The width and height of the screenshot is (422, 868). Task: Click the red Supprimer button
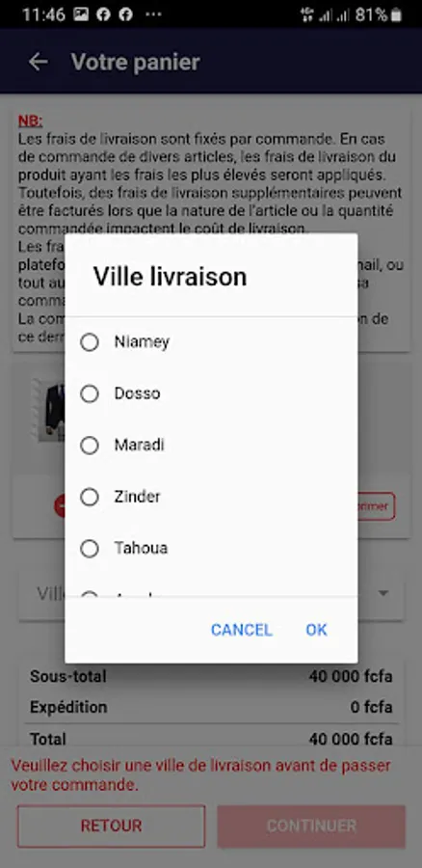(376, 506)
